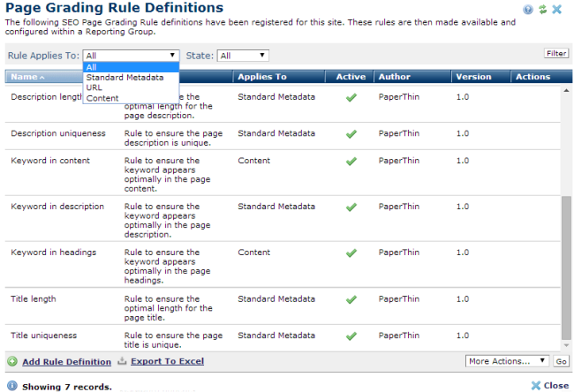574x392 pixels.
Task: Click the vertical scrollbar of rules table
Action: click(566, 265)
